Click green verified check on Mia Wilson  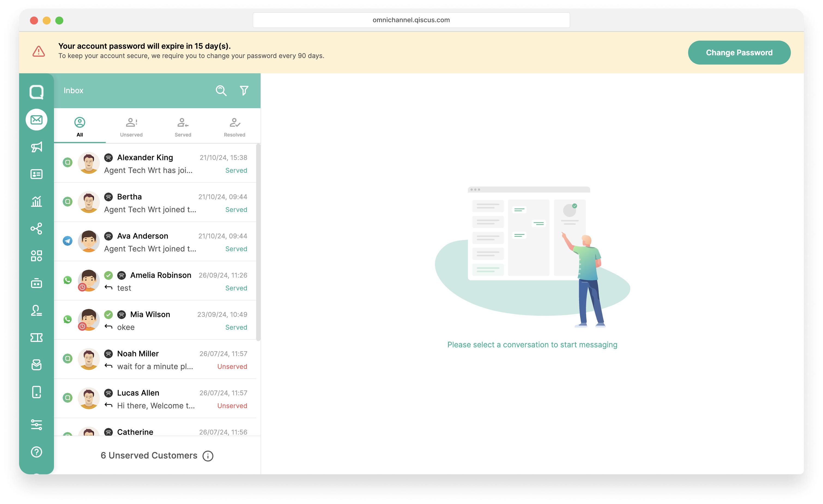pos(108,314)
